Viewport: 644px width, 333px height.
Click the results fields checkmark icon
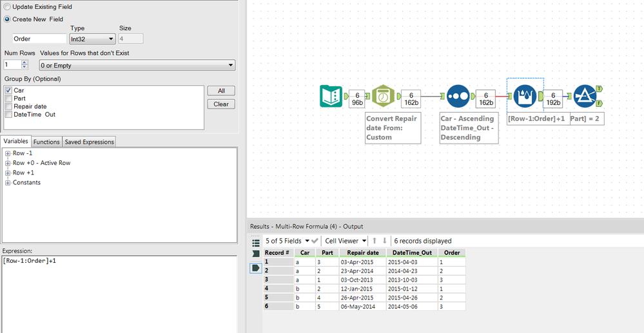(315, 241)
